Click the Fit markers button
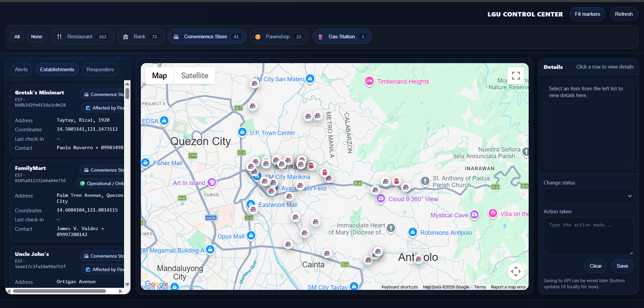644x308 pixels. pyautogui.click(x=587, y=14)
